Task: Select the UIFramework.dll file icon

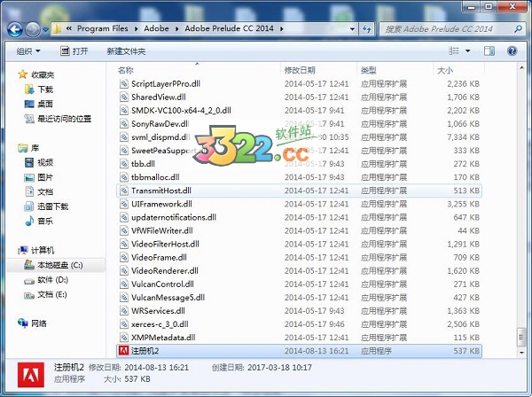Action: (124, 204)
